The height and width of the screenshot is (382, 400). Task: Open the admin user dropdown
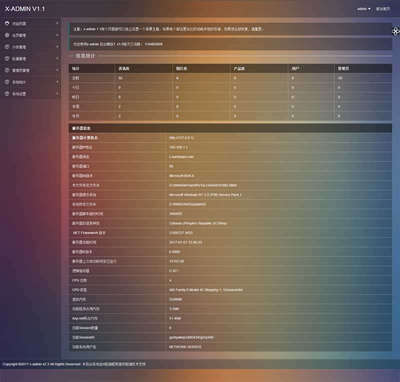(364, 9)
